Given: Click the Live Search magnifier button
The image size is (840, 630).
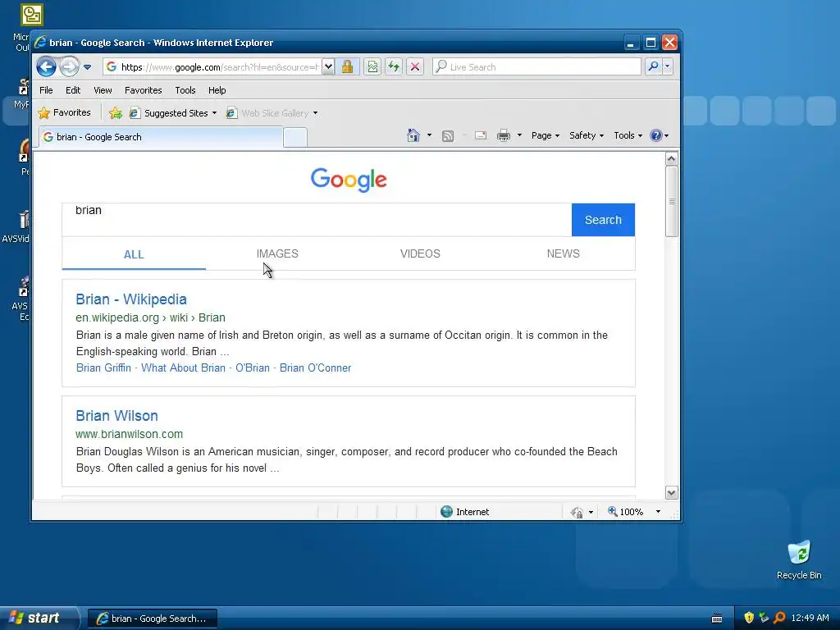Looking at the screenshot, I should click(653, 67).
